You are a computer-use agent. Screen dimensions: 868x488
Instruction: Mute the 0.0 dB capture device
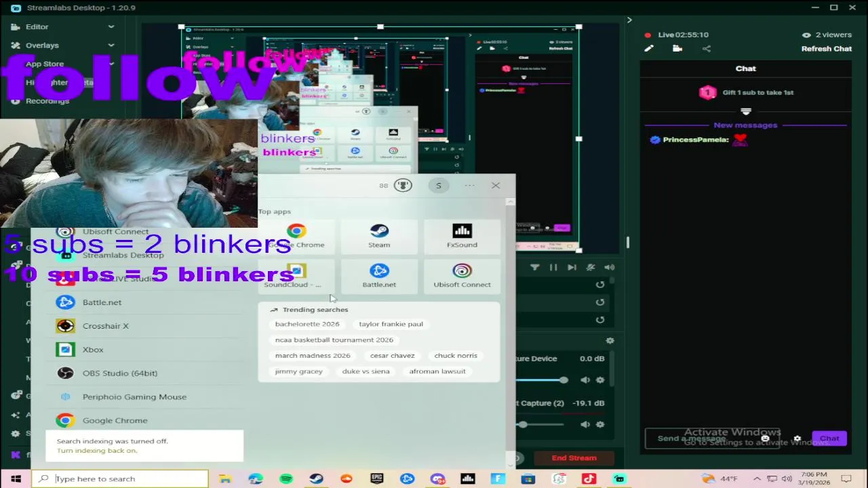(585, 380)
